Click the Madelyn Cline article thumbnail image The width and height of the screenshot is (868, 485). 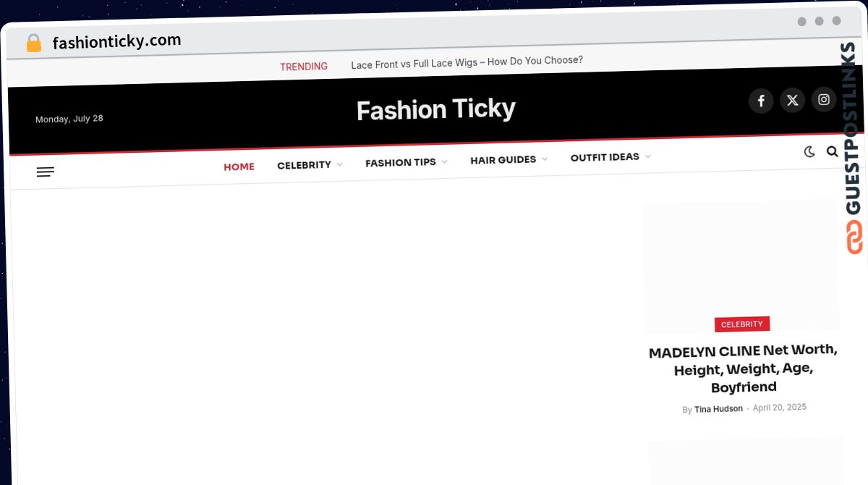[741, 265]
